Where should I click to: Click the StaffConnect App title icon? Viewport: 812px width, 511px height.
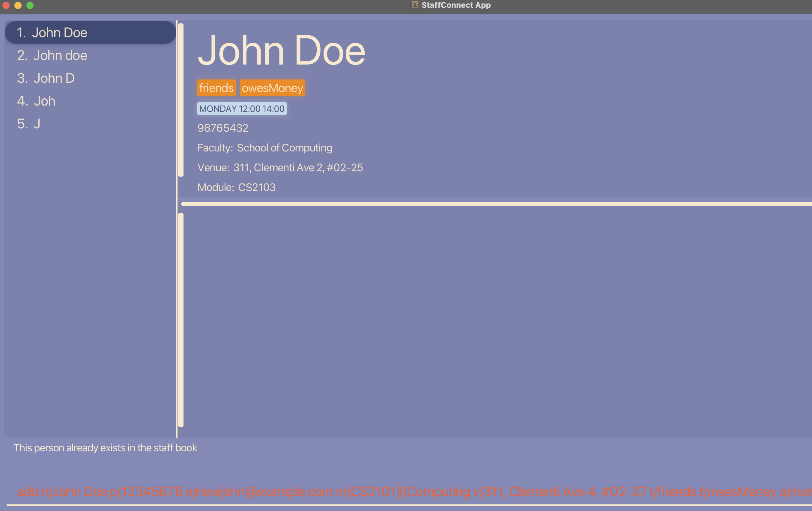(x=414, y=5)
